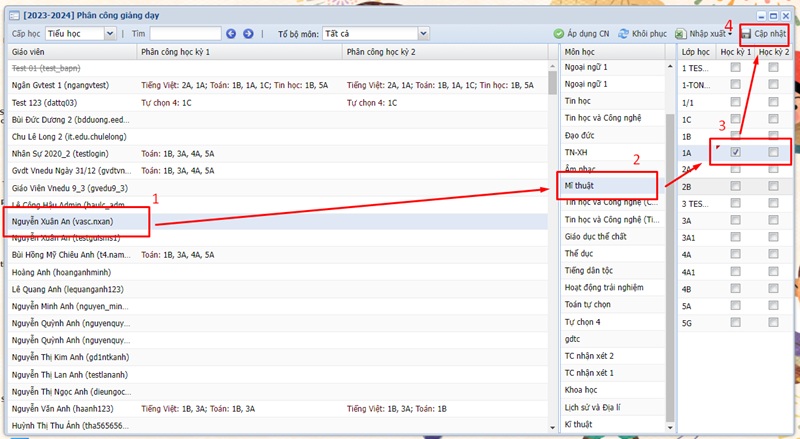Click the window icon in the title bar
This screenshot has width=800, height=439.
[x=14, y=15]
